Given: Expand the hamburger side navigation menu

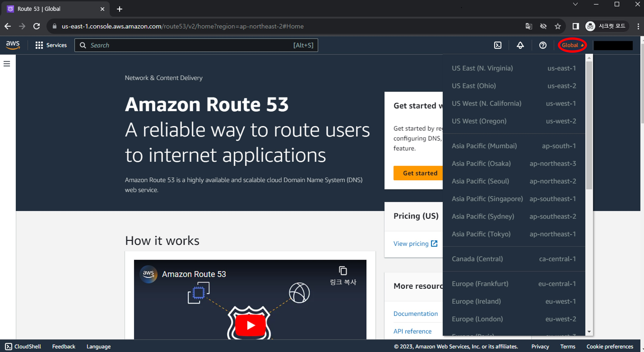Looking at the screenshot, I should [7, 64].
